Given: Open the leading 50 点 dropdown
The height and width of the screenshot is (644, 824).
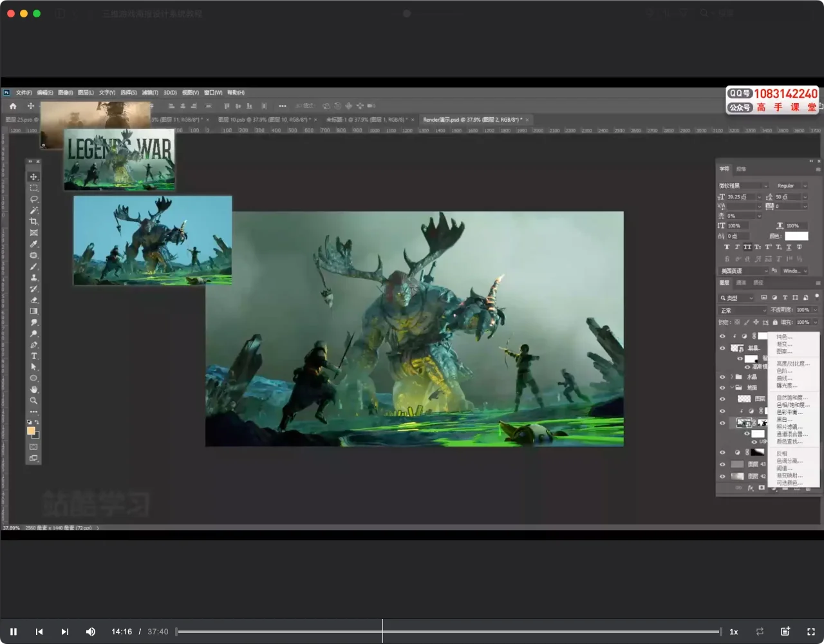Looking at the screenshot, I should click(x=805, y=197).
